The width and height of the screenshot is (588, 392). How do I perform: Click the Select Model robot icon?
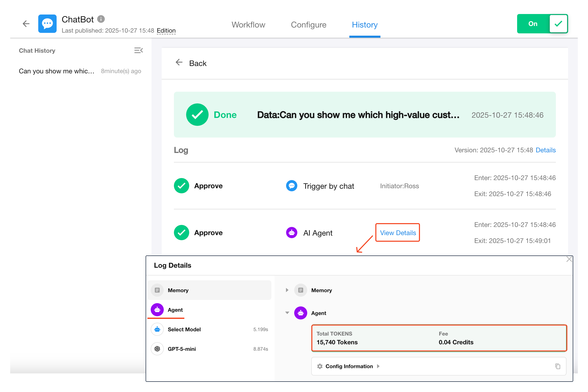[x=157, y=329]
